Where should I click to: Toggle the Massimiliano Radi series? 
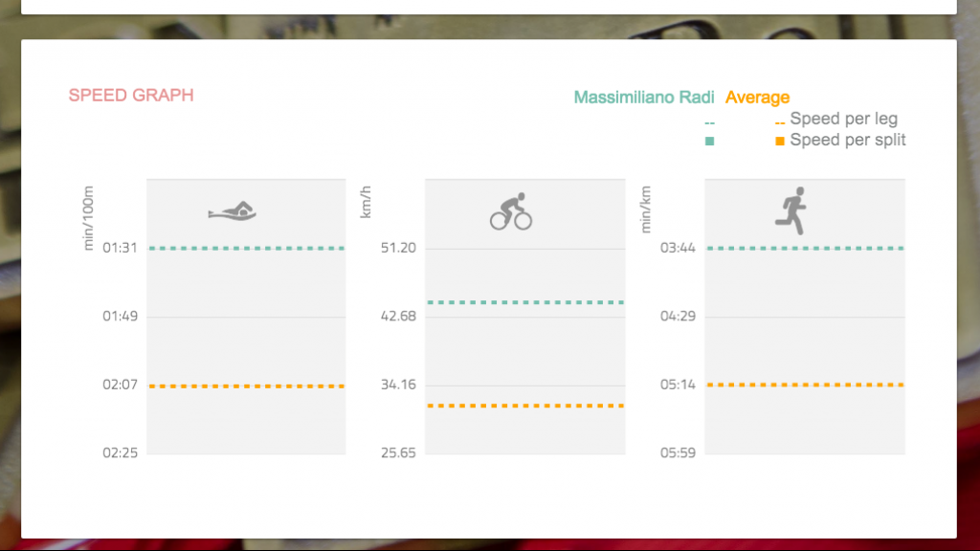(646, 98)
